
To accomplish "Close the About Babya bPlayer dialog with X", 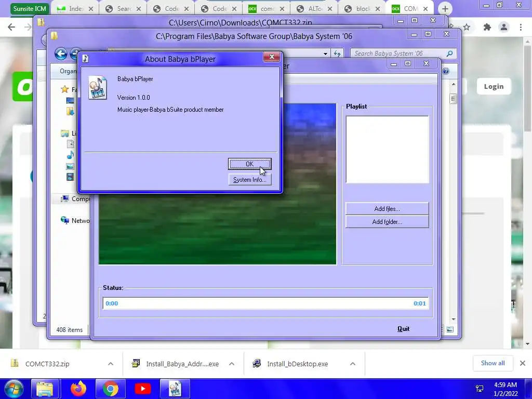I will pos(272,57).
